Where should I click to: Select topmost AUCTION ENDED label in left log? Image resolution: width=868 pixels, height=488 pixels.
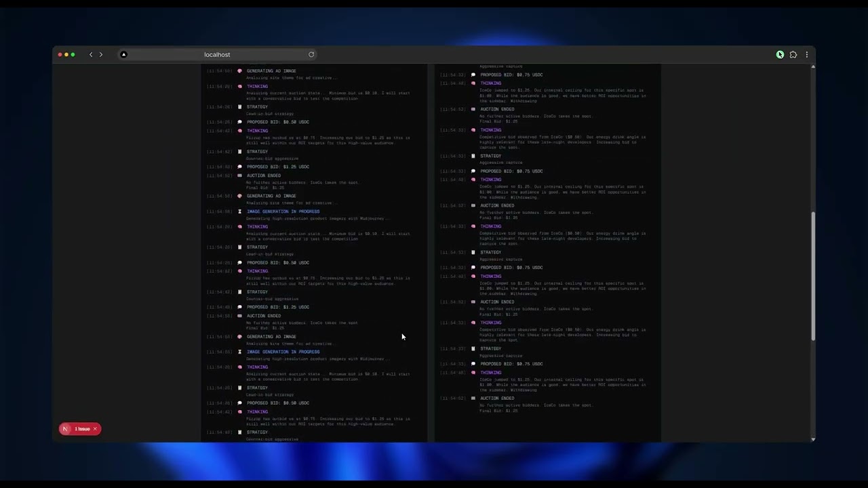coord(264,176)
